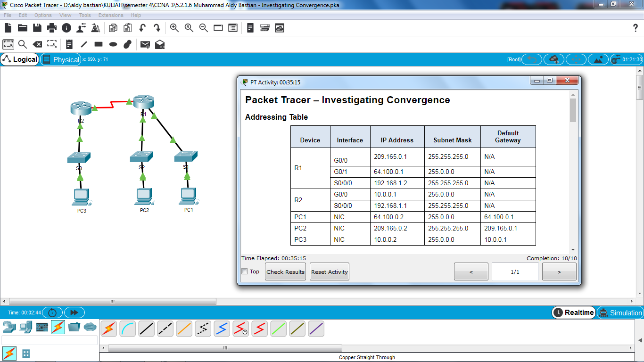Select the Place Note tool
Image resolution: width=644 pixels, height=362 pixels.
tap(69, 44)
